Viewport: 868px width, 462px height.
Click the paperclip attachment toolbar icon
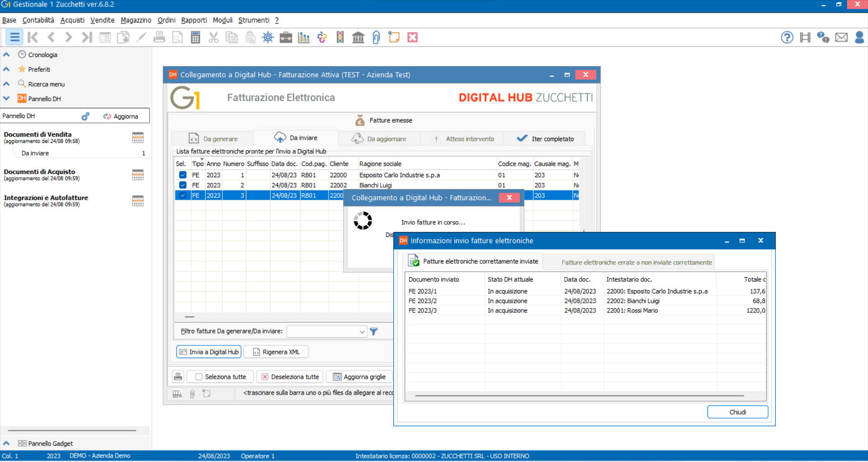pyautogui.click(x=376, y=37)
